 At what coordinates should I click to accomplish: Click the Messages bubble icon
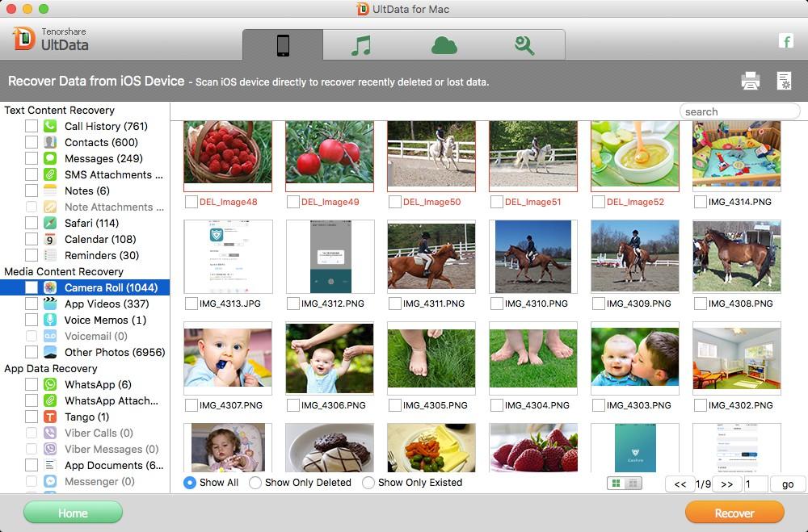click(x=50, y=158)
